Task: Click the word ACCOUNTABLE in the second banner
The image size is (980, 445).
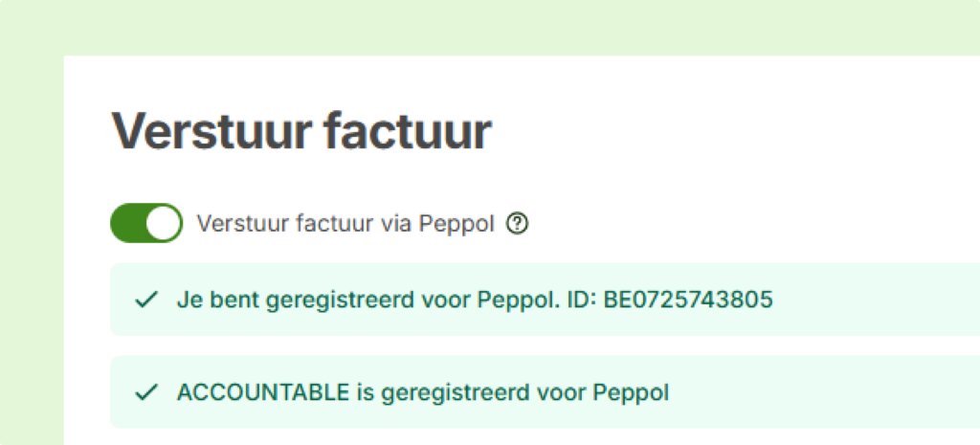Action: click(x=263, y=392)
